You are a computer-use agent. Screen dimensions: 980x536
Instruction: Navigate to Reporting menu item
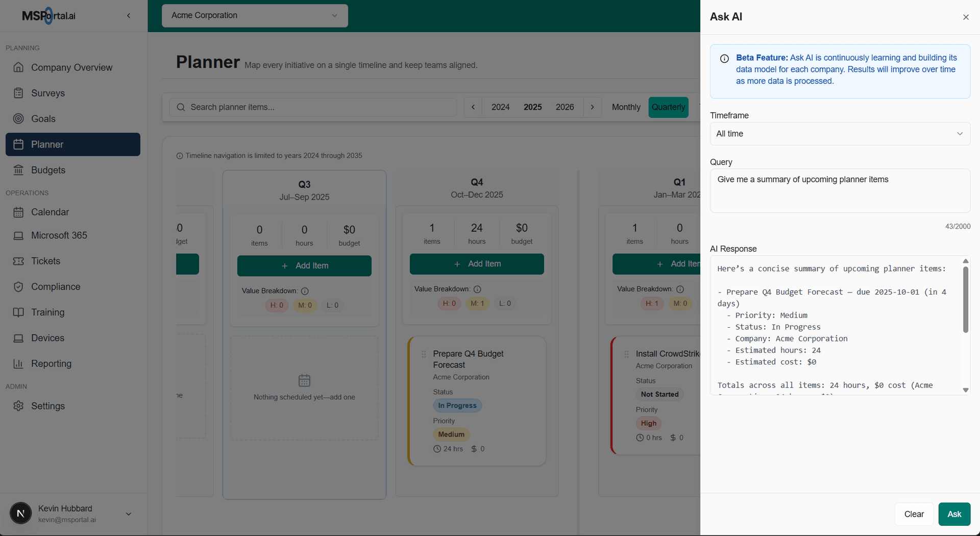click(x=51, y=363)
